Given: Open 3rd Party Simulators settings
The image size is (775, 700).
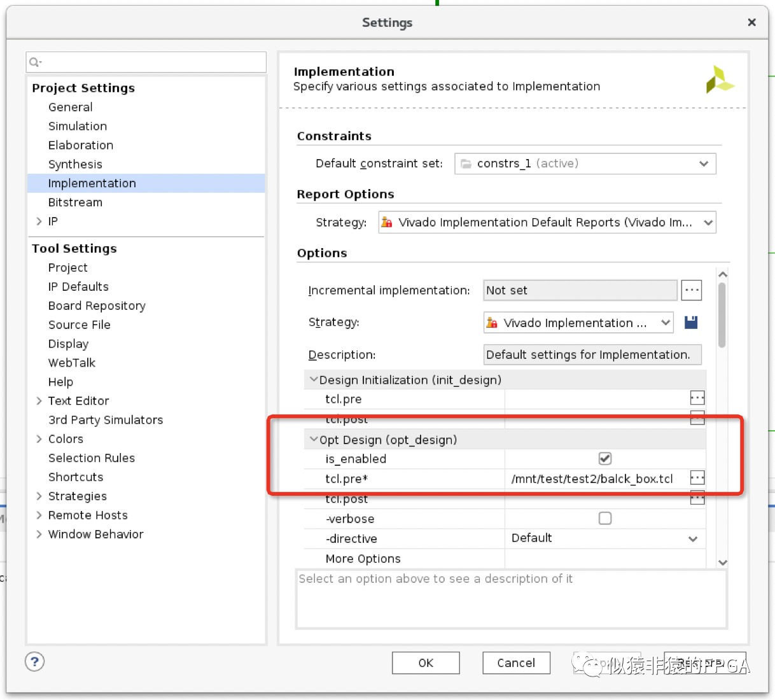Looking at the screenshot, I should 106,420.
